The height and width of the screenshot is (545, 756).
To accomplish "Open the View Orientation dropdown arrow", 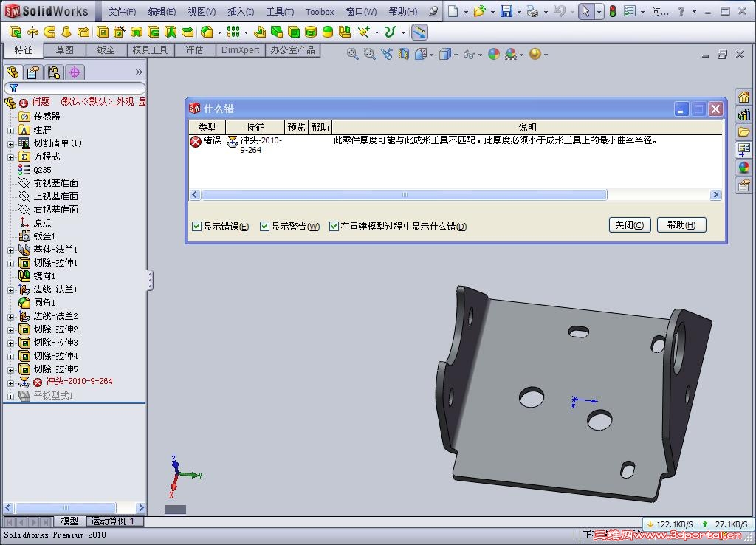I will click(x=431, y=55).
